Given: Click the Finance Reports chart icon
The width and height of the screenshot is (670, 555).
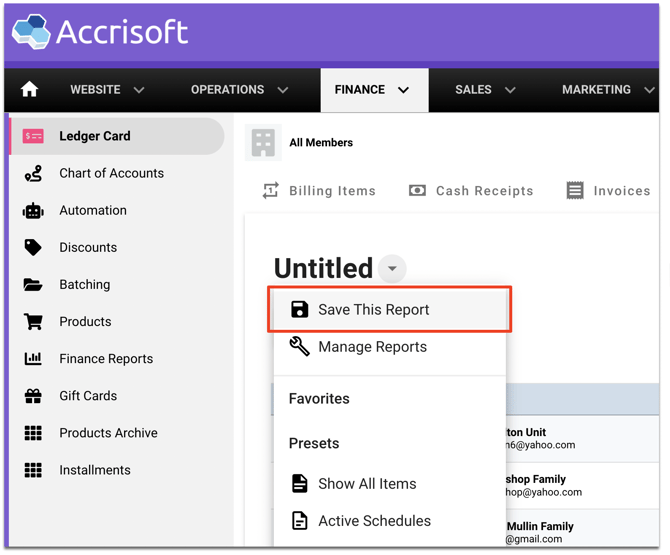Looking at the screenshot, I should [33, 359].
